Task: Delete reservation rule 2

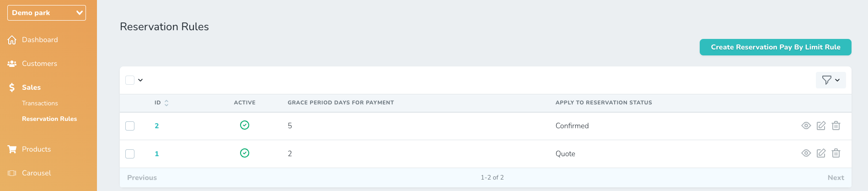Action: tap(836, 126)
